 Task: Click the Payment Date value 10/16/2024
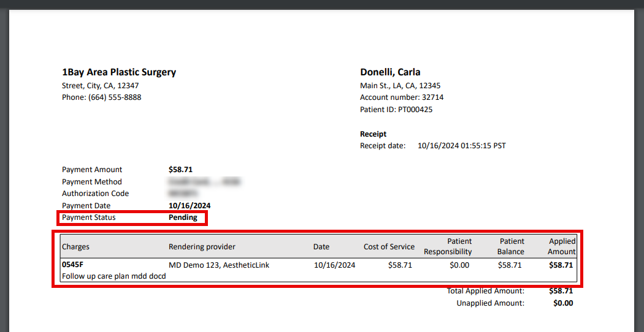[190, 206]
